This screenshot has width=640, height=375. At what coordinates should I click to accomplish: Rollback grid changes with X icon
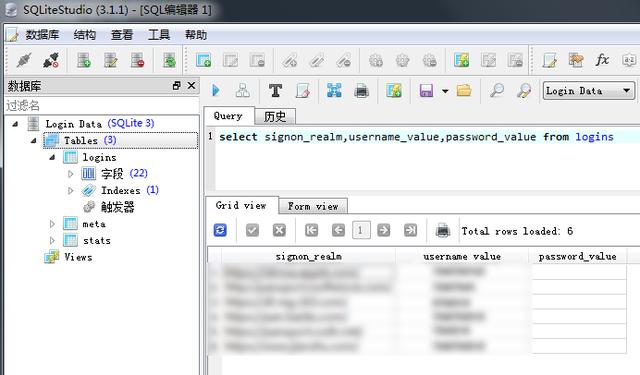pyautogui.click(x=279, y=230)
